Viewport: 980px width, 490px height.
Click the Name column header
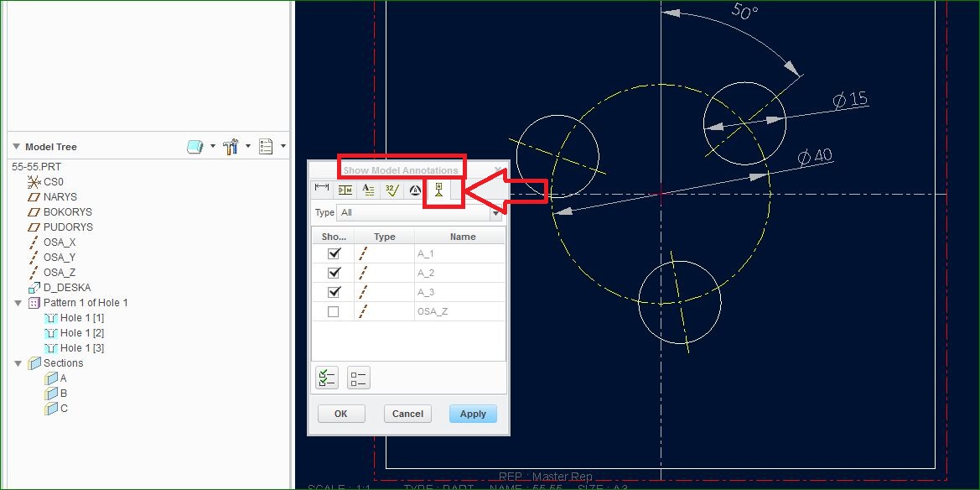point(463,237)
